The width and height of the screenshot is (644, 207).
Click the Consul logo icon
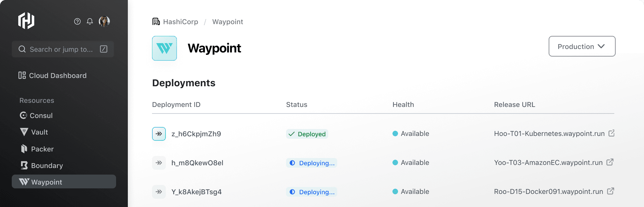pyautogui.click(x=23, y=115)
